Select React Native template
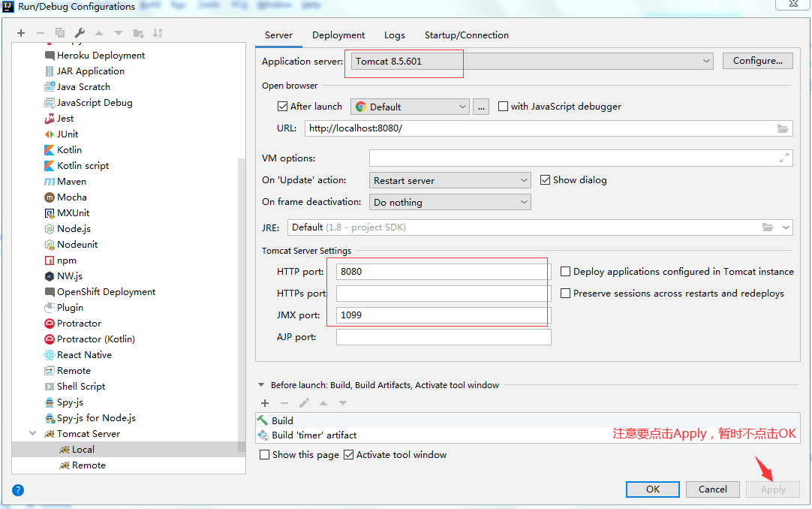This screenshot has height=509, width=812. click(78, 355)
